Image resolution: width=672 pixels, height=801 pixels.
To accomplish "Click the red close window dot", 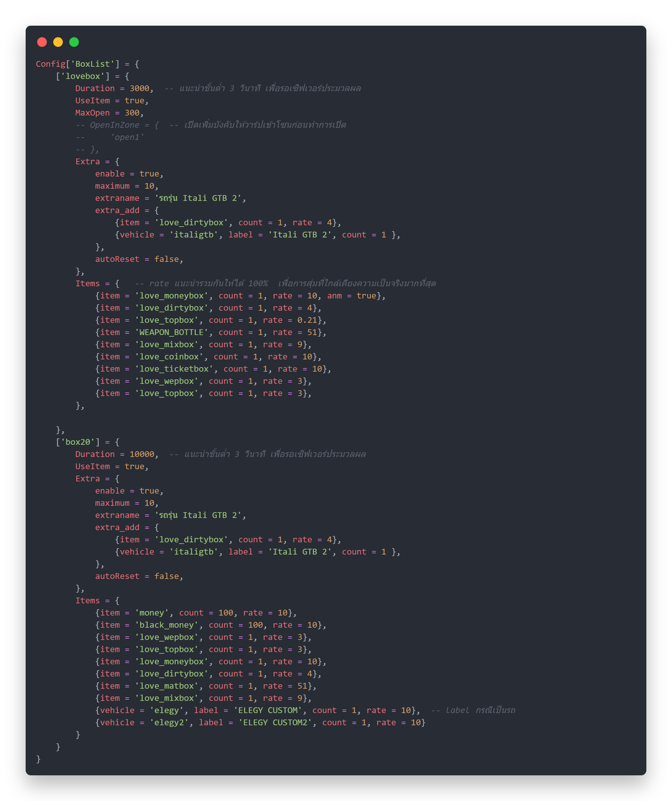I will pos(42,42).
